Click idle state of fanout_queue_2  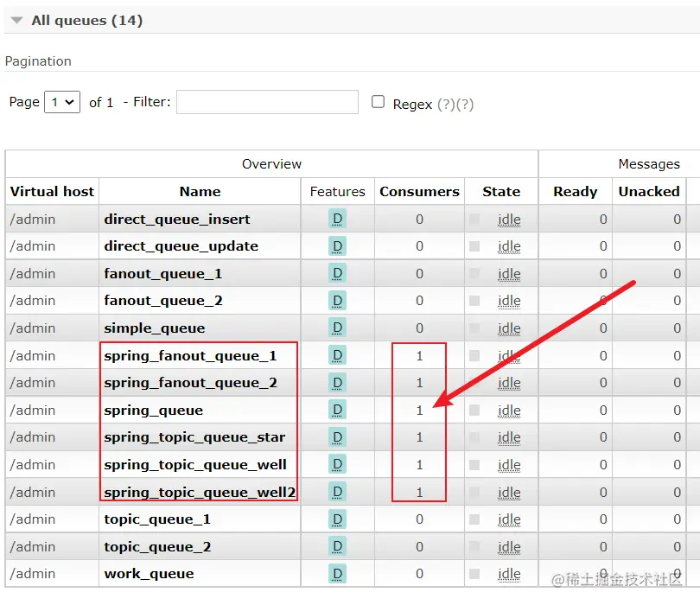coord(509,301)
